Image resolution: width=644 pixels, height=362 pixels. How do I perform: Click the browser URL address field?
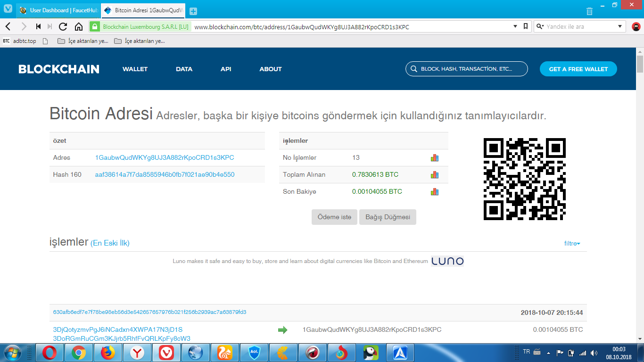click(x=351, y=27)
